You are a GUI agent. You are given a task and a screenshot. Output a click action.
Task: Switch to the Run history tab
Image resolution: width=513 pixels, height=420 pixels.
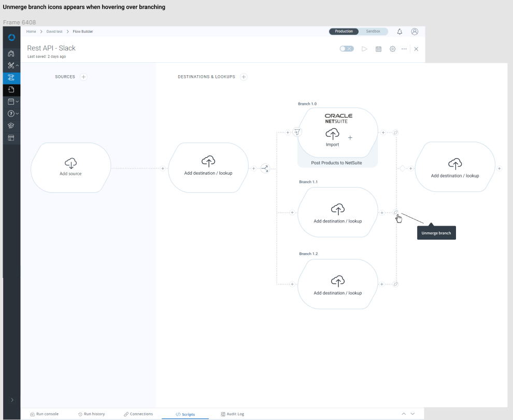(x=91, y=414)
